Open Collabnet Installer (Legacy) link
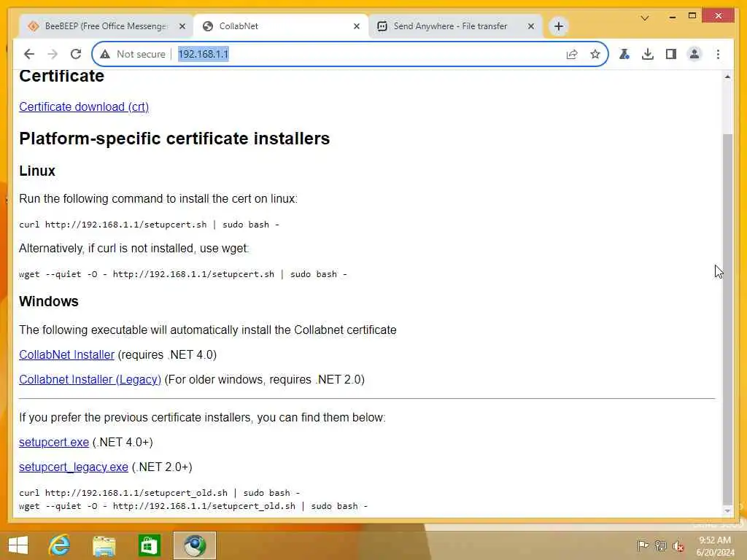 click(x=90, y=379)
